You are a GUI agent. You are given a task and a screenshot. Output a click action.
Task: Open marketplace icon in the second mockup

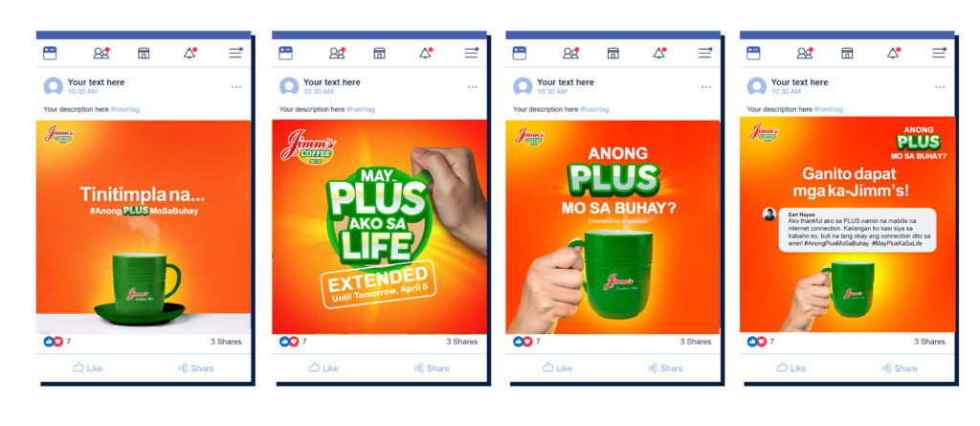tap(379, 54)
